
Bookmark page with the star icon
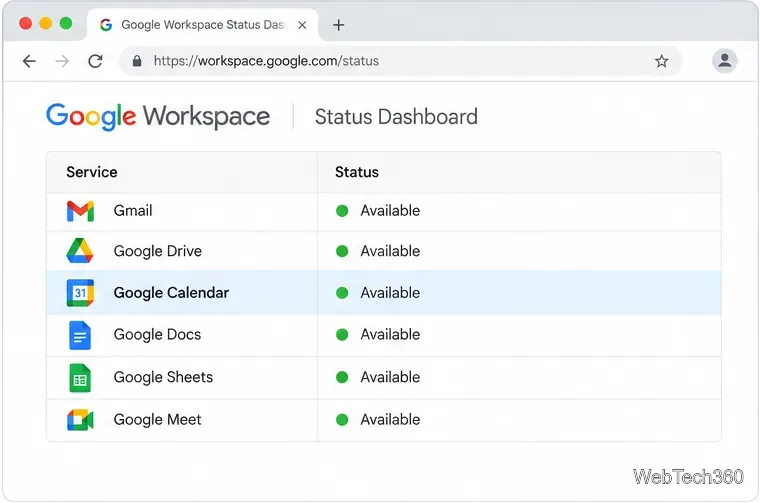tap(661, 61)
